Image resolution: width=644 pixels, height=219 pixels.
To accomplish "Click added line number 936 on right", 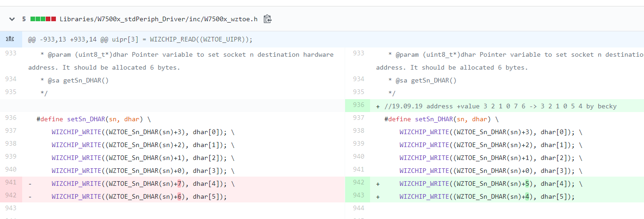I will (x=358, y=105).
